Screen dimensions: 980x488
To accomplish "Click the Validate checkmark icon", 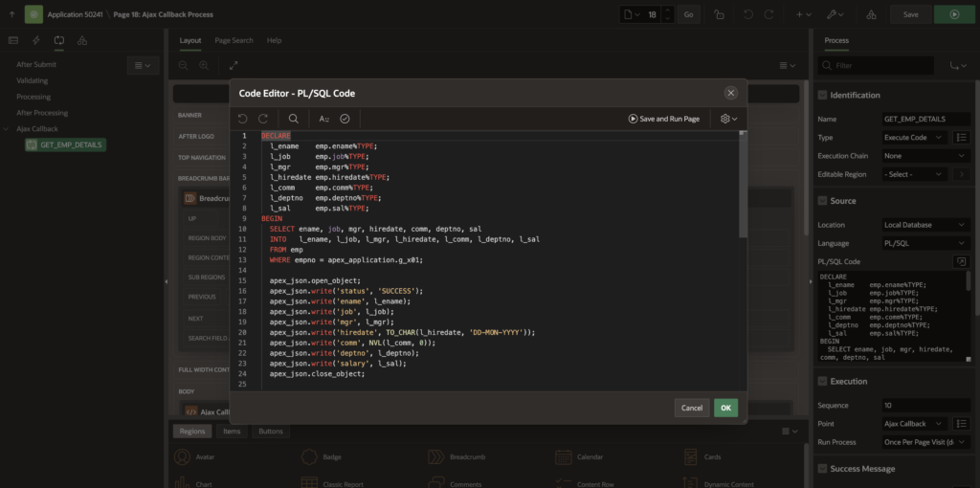I will 345,119.
